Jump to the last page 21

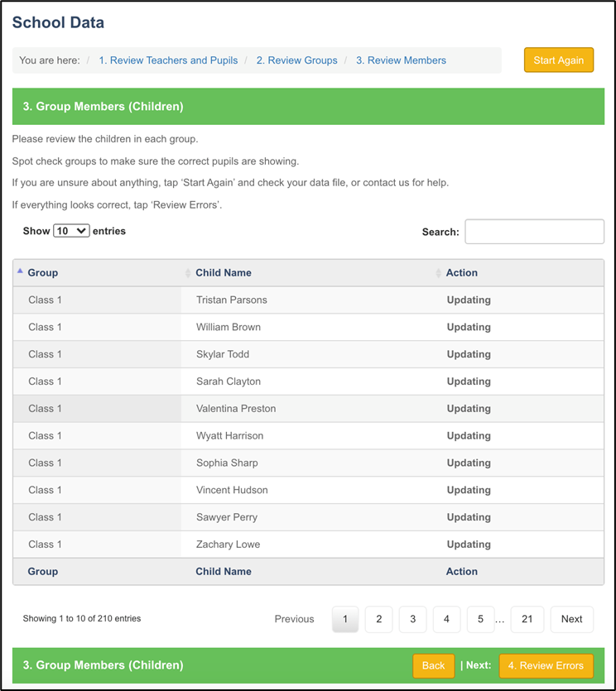tap(527, 619)
